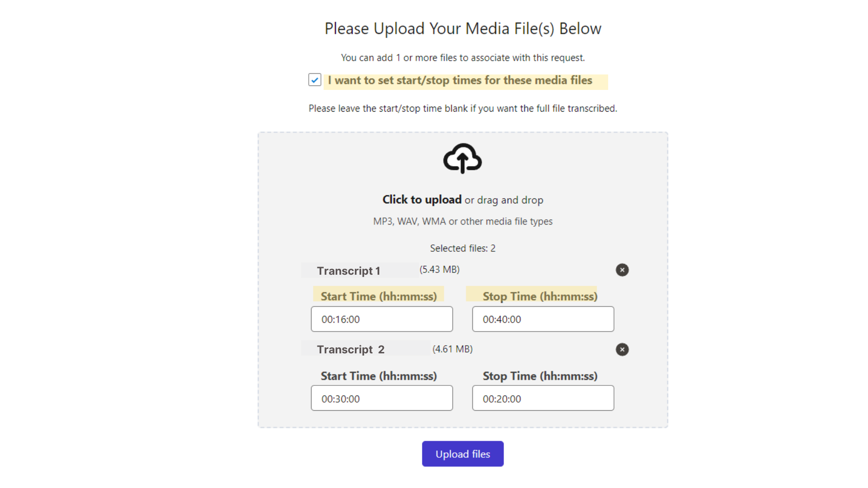This screenshot has width=868, height=488.
Task: Click Transcript 1 file label
Action: tap(348, 271)
